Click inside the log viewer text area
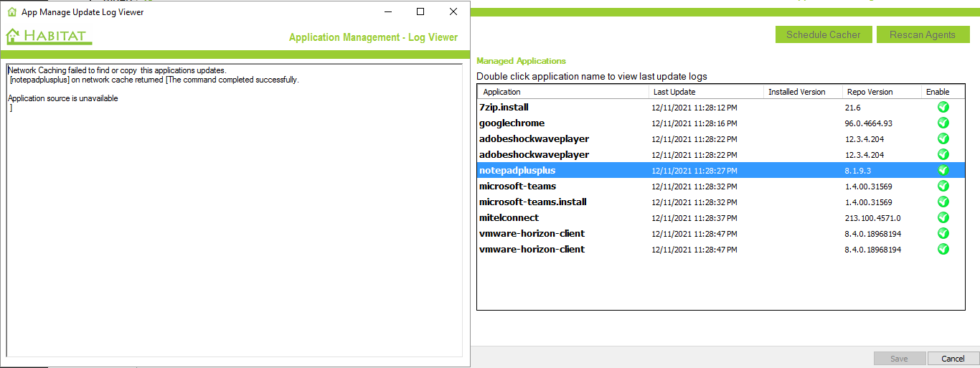This screenshot has width=980, height=368. click(234, 230)
